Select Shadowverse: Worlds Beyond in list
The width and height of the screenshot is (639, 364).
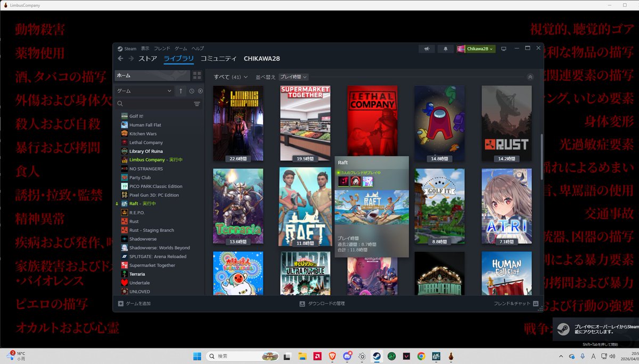pyautogui.click(x=159, y=248)
